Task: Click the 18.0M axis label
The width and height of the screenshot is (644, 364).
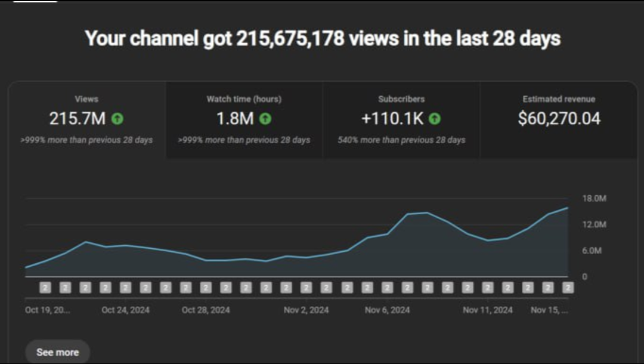Action: [x=594, y=199]
